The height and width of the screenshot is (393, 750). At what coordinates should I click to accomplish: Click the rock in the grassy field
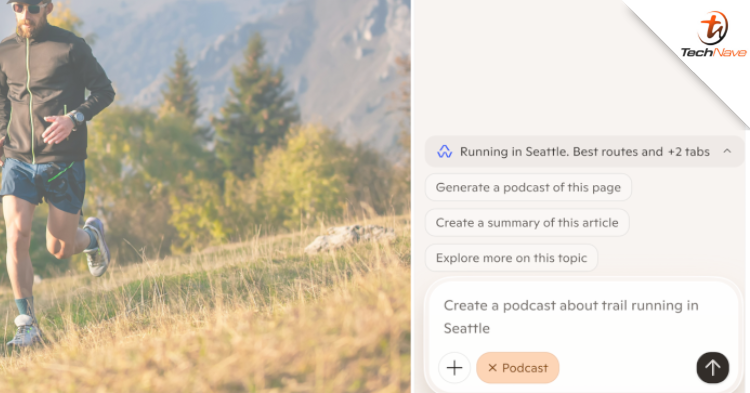pyautogui.click(x=350, y=237)
